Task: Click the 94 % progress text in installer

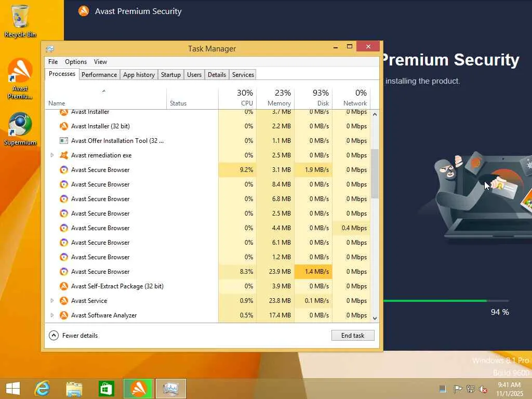Action: [500, 312]
